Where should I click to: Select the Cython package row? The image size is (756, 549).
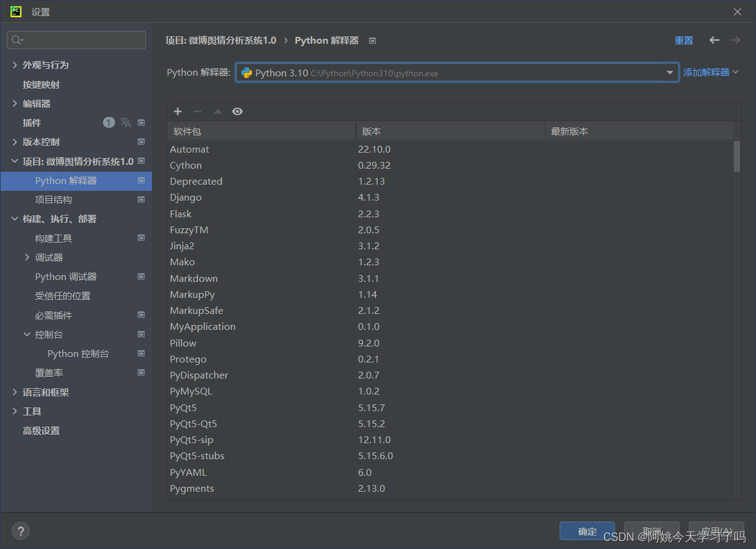coord(450,165)
